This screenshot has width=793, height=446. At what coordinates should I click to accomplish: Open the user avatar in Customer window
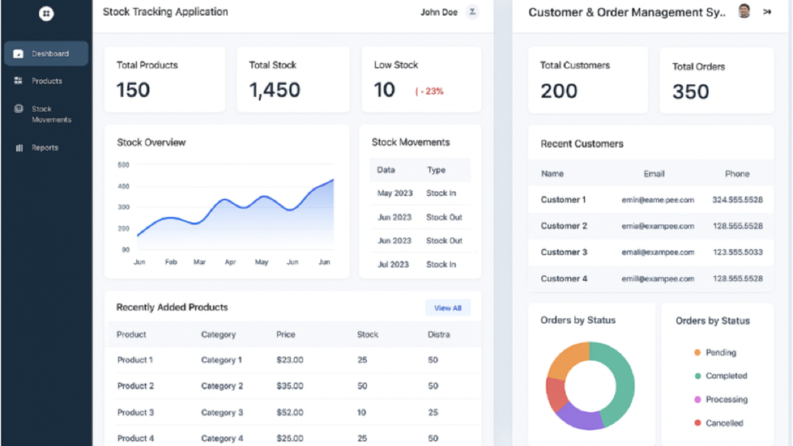744,11
